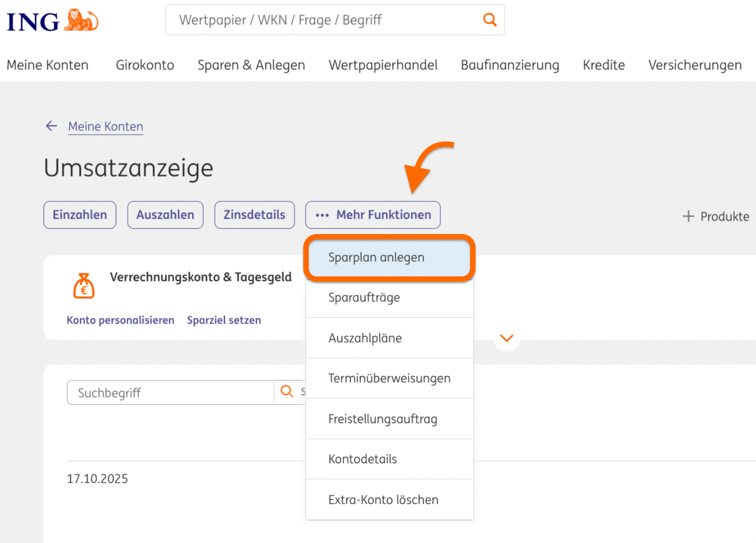Screen dimensions: 756x543
Task: Focus the Suchbegriff search field
Action: click(170, 393)
